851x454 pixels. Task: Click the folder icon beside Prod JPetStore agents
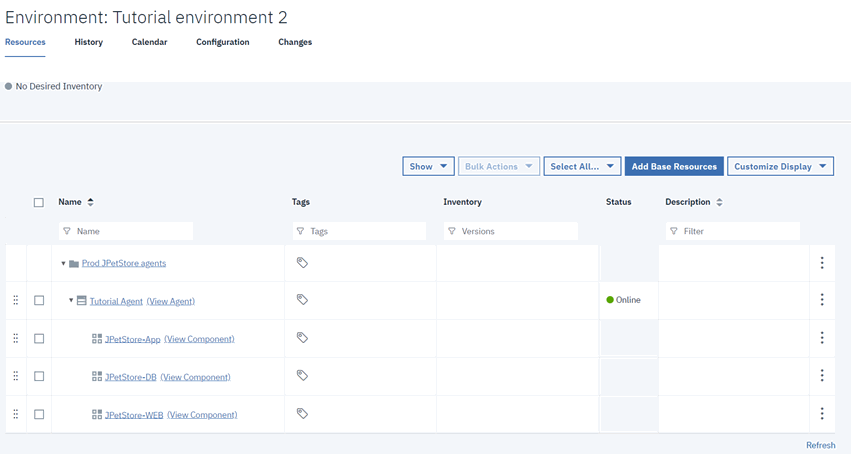click(74, 264)
